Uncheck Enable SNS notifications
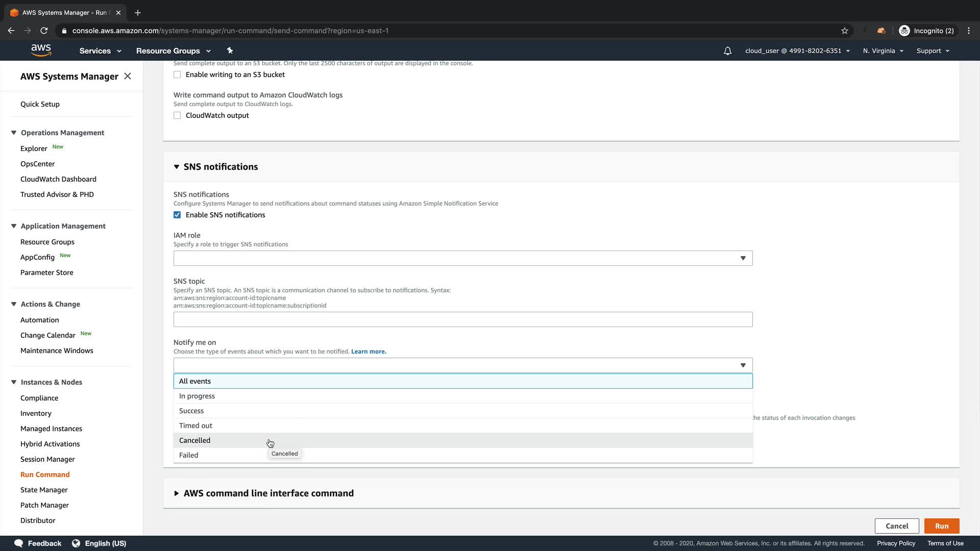980x551 pixels. 177,215
